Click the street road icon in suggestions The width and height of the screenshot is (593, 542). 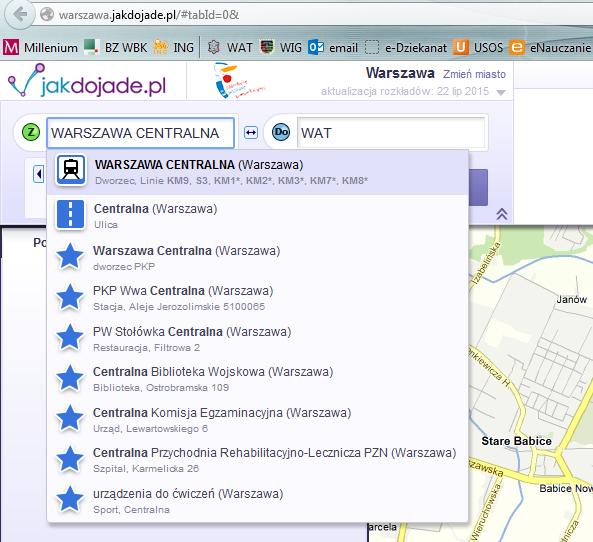point(70,214)
